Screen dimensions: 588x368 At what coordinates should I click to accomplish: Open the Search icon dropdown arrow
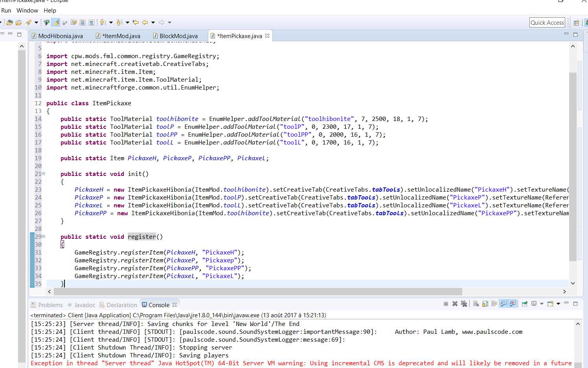click(36, 22)
